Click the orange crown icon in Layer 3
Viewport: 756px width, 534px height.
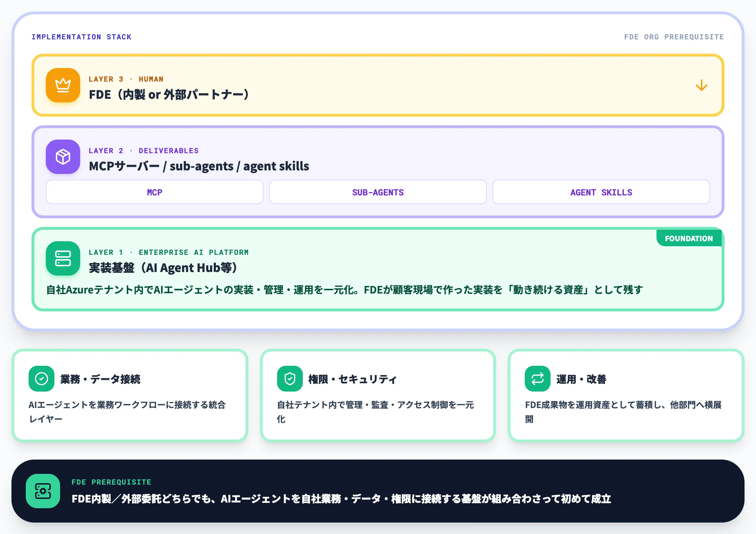tap(63, 85)
